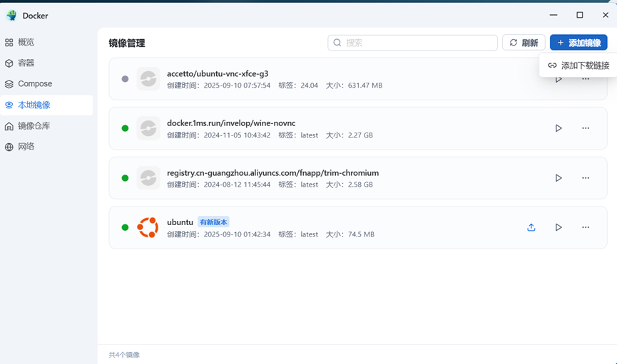Click the Compose layers icon in sidebar
The image size is (617, 364).
[x=9, y=84]
